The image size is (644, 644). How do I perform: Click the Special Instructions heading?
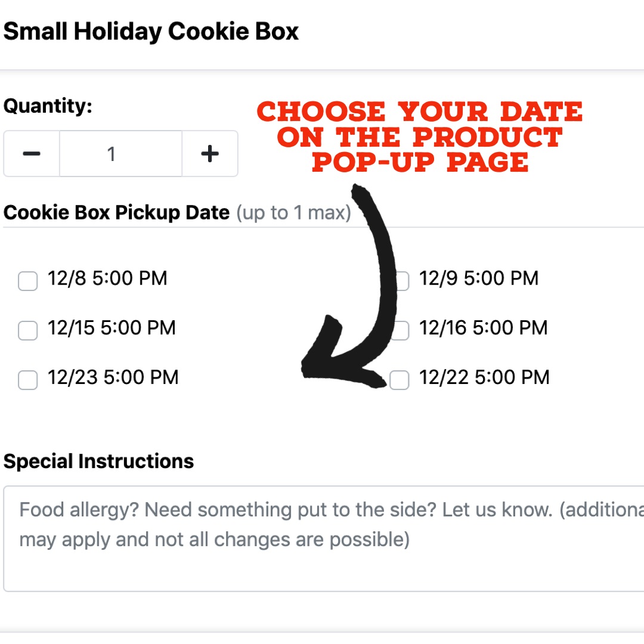point(98,461)
